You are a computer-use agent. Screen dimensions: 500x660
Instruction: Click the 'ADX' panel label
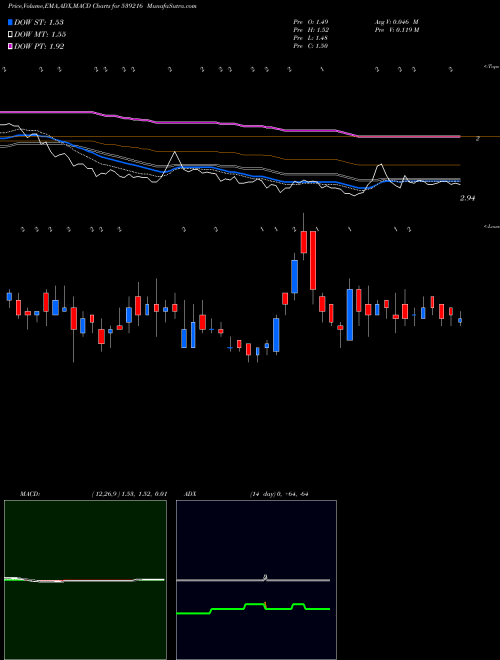(190, 494)
